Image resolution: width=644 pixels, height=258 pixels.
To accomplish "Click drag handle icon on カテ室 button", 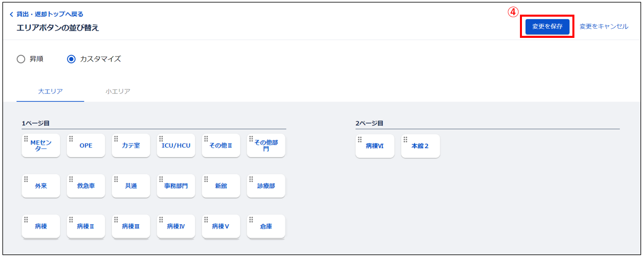I will (116, 139).
